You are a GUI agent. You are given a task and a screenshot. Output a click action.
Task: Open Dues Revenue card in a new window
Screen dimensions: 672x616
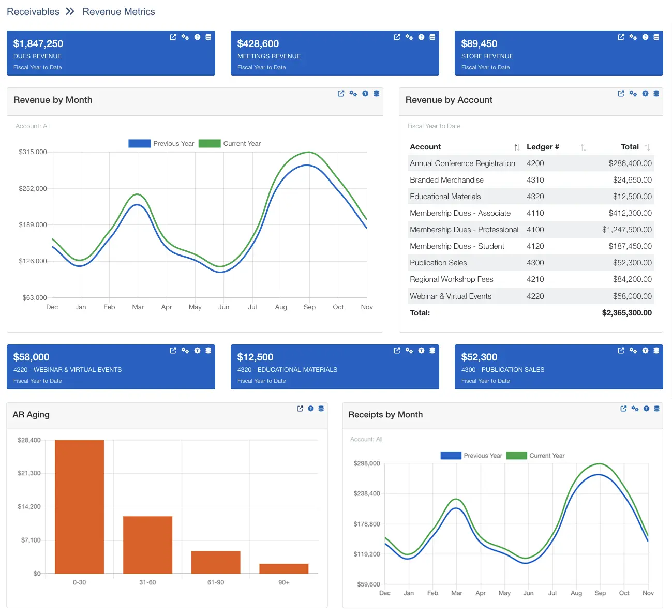(x=173, y=37)
